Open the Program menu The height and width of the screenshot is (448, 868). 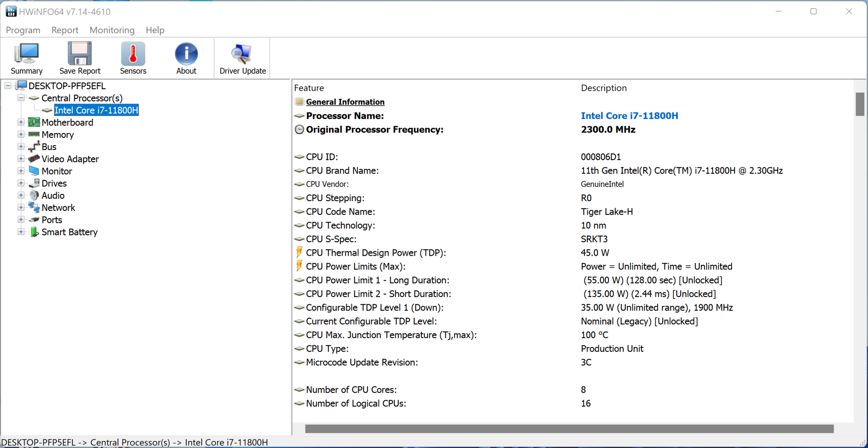click(23, 30)
